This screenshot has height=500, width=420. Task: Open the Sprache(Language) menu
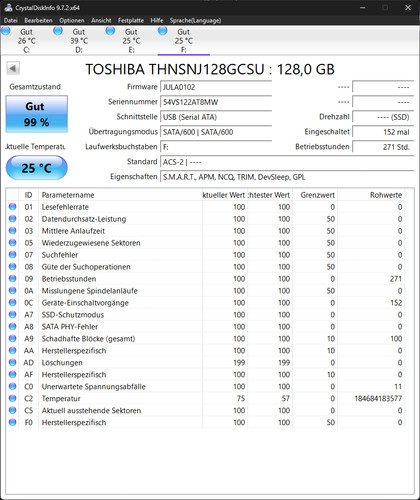(x=195, y=20)
